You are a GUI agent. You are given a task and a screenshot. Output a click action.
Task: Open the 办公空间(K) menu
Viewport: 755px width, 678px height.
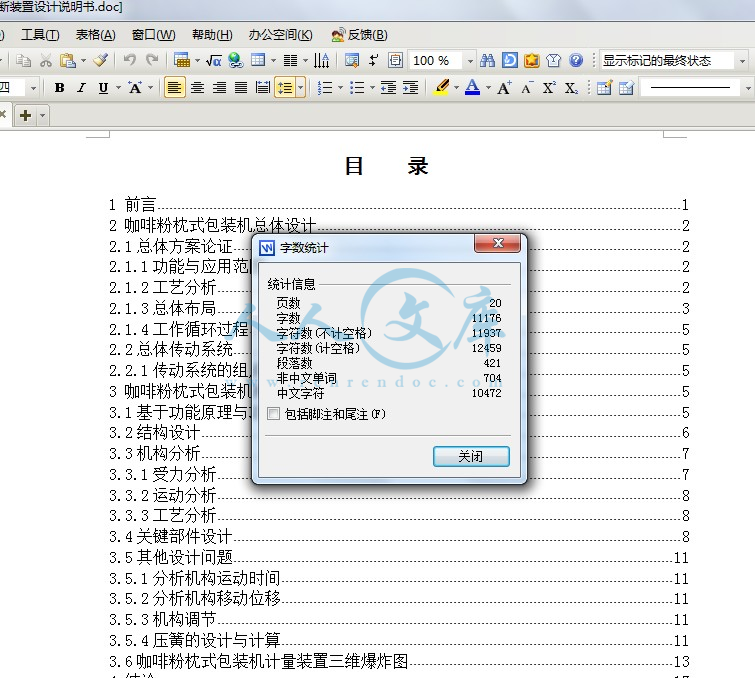pos(280,35)
